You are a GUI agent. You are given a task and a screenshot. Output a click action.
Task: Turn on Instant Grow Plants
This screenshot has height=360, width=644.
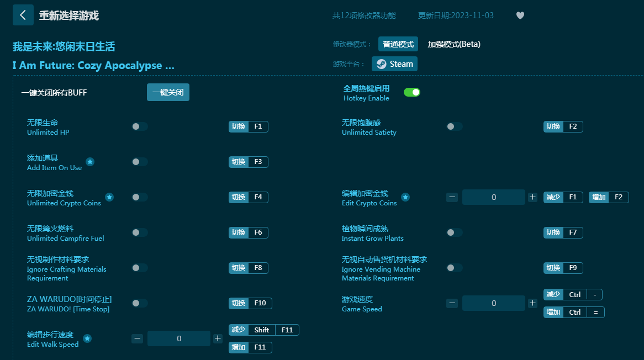coord(454,232)
